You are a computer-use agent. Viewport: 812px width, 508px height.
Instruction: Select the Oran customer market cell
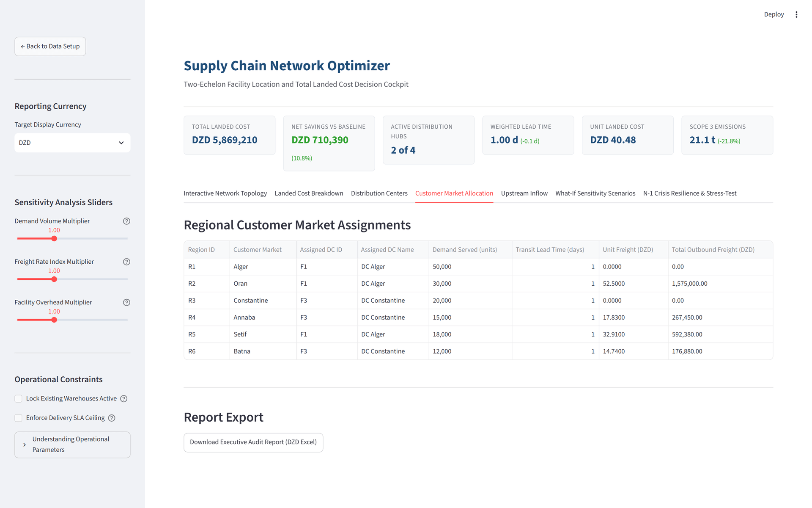point(263,284)
